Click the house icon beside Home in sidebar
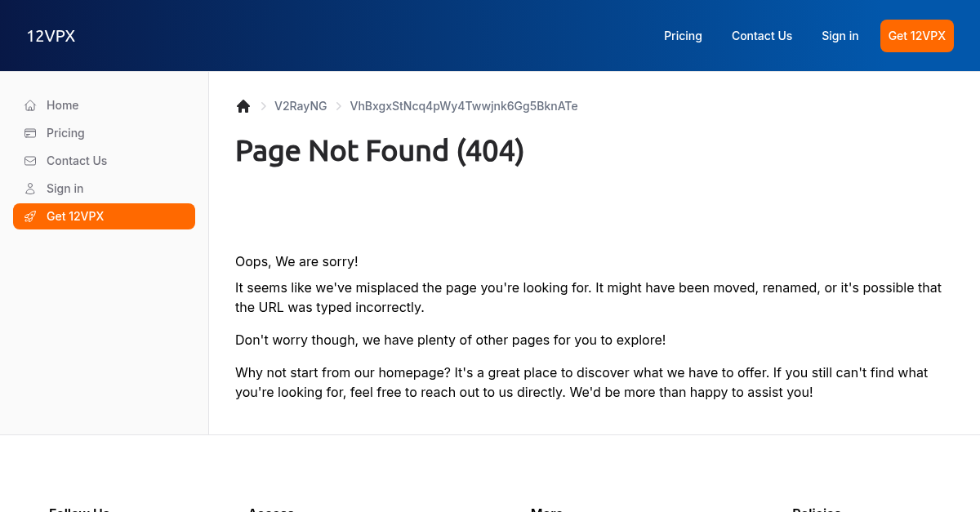980x512 pixels. click(30, 105)
